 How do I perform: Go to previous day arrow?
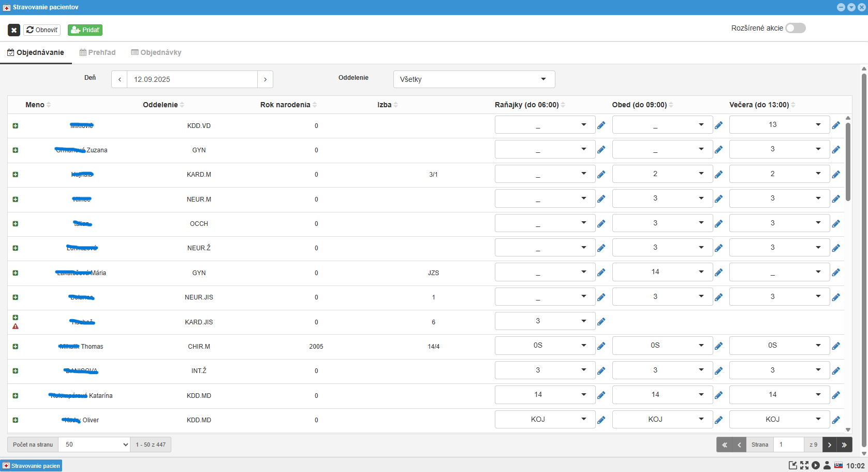[120, 79]
